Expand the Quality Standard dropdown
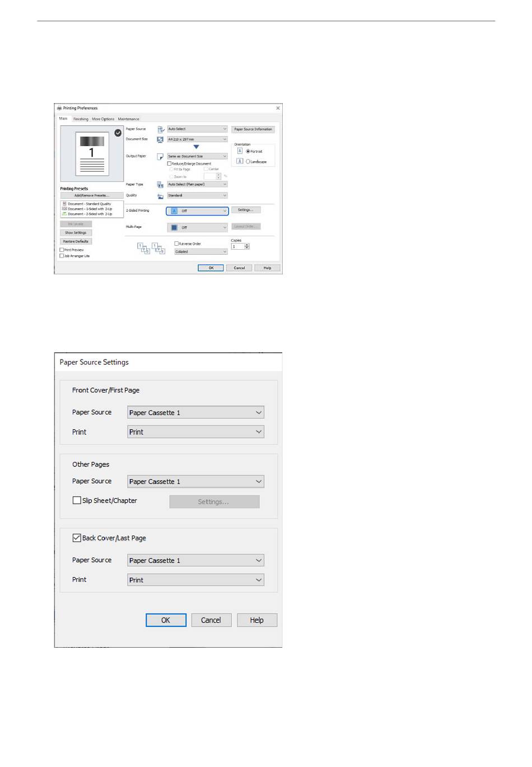The image size is (532, 767). [x=197, y=195]
